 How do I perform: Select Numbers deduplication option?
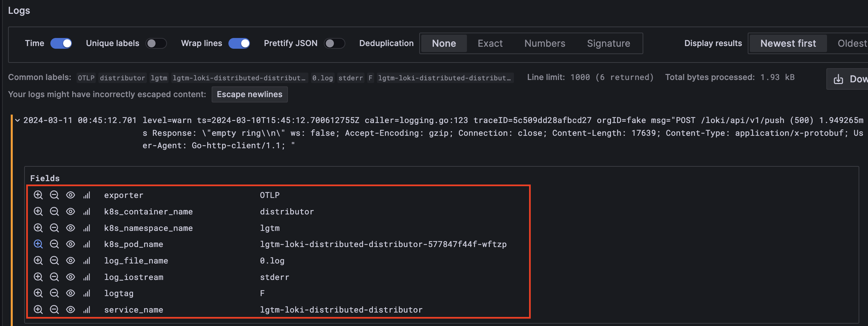(545, 43)
